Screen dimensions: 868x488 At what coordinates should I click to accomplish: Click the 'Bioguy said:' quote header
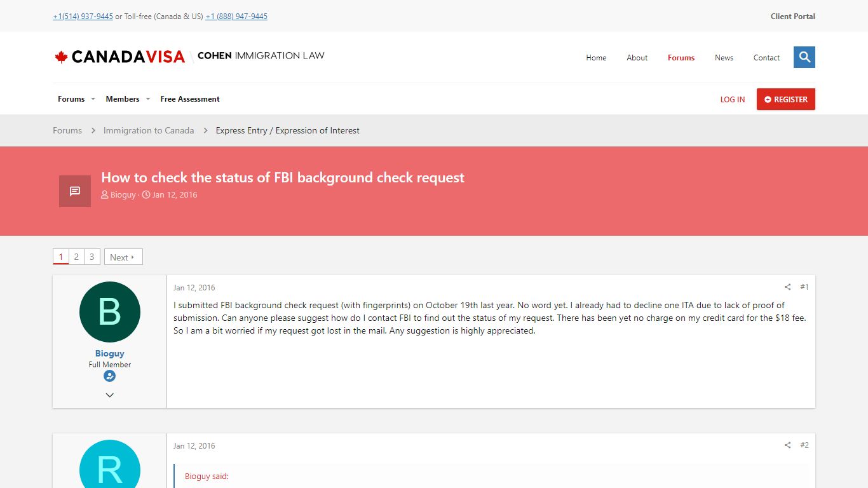(x=207, y=477)
